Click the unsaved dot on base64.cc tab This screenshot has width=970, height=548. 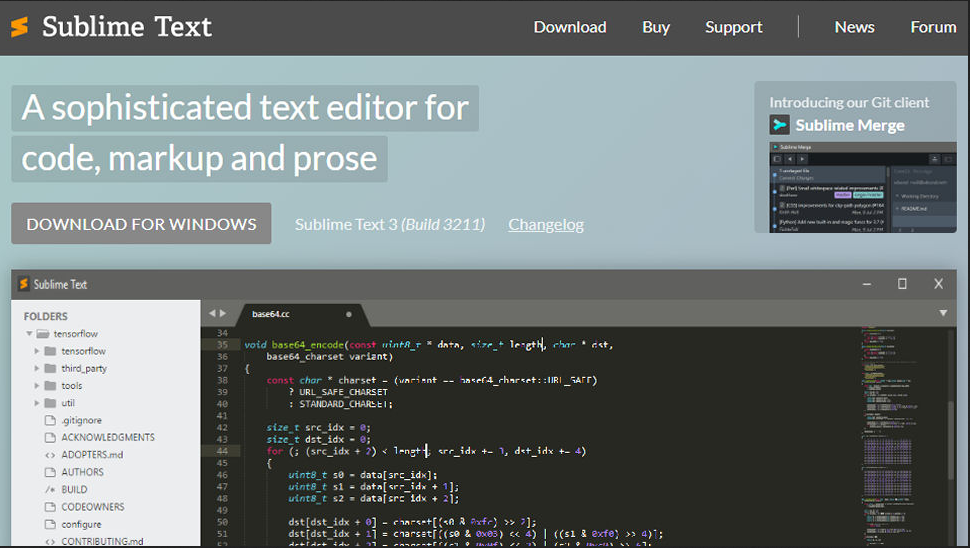click(349, 314)
